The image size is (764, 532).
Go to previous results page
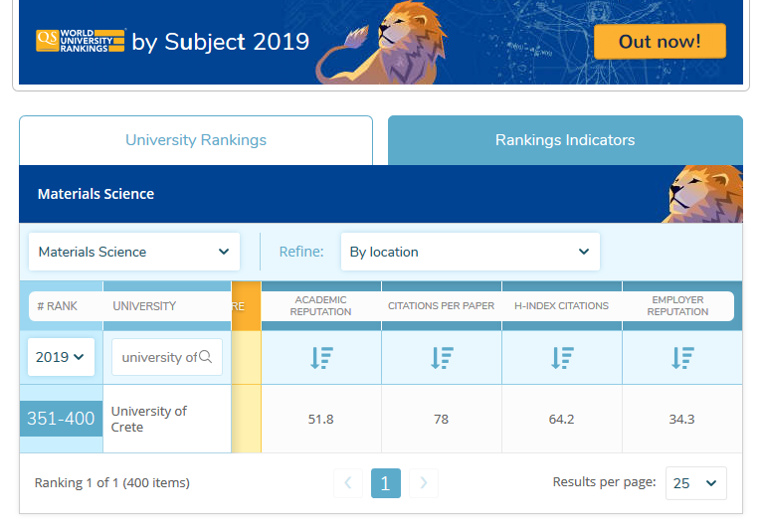pyautogui.click(x=348, y=483)
